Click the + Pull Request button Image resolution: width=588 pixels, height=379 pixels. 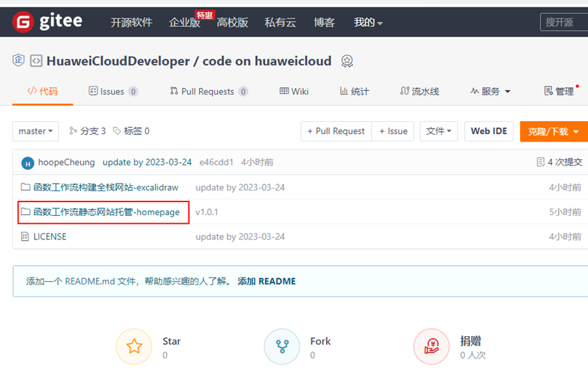[336, 131]
